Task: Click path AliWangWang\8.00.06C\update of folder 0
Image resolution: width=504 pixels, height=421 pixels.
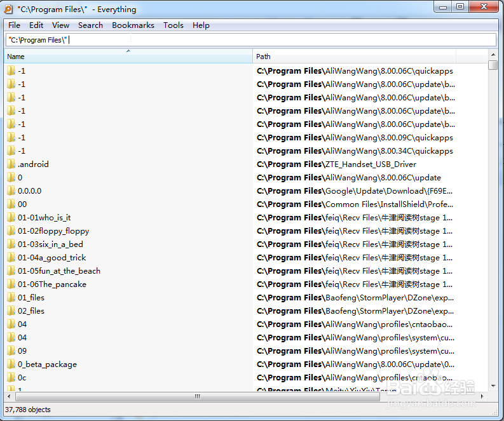Action: 349,178
